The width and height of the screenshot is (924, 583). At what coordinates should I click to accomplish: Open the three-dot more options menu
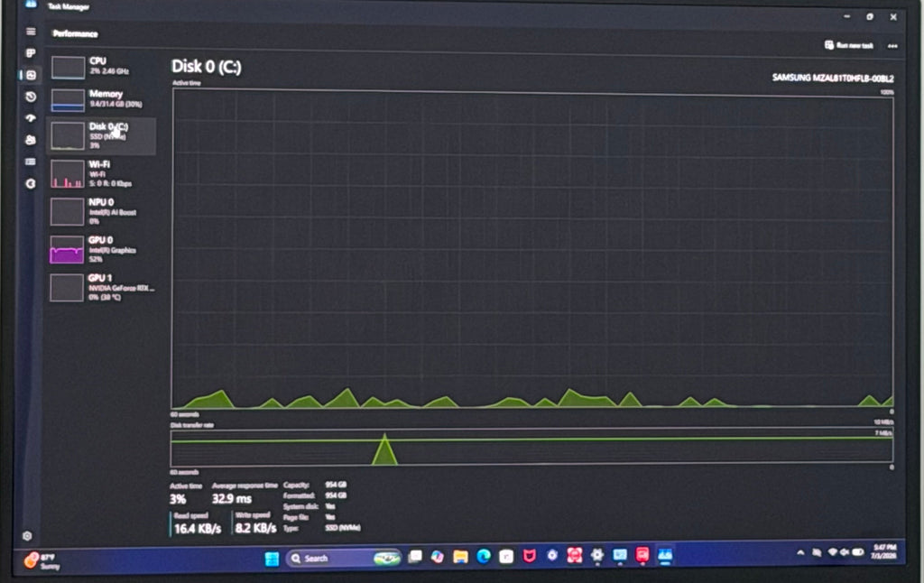[x=892, y=46]
